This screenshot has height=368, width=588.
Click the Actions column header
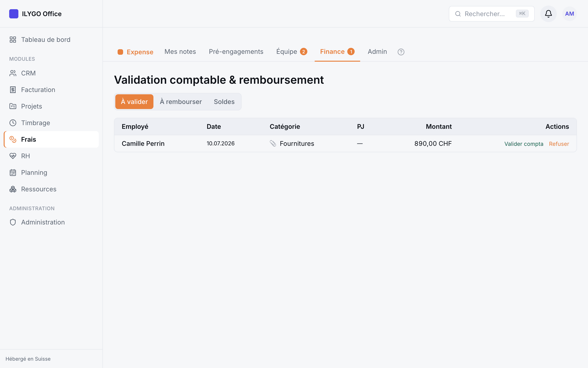557,126
